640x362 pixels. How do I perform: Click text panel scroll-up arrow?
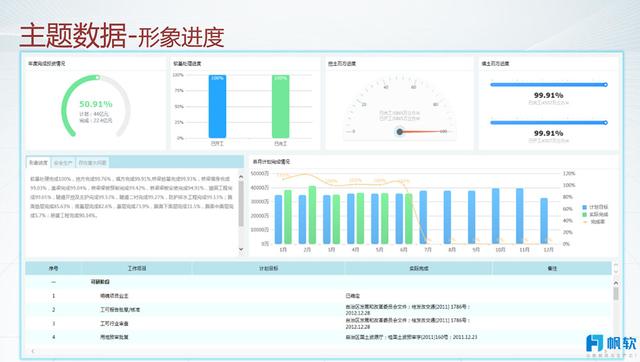coord(241,177)
